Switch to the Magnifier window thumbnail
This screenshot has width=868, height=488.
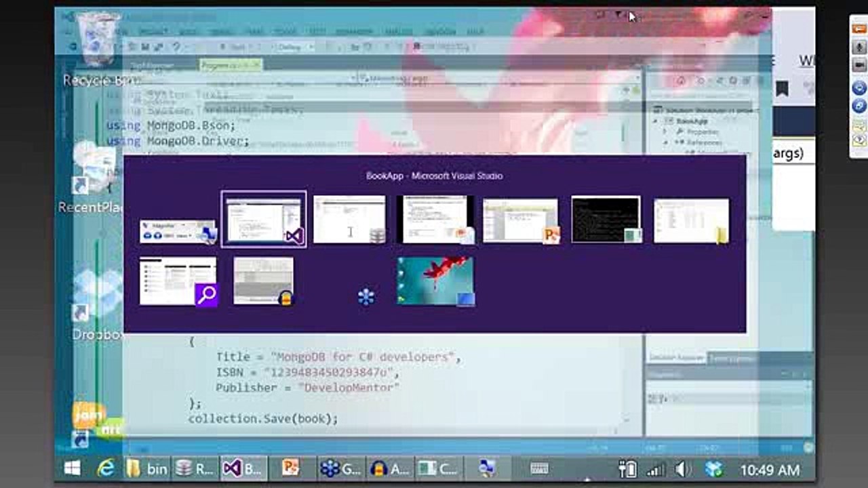[178, 232]
